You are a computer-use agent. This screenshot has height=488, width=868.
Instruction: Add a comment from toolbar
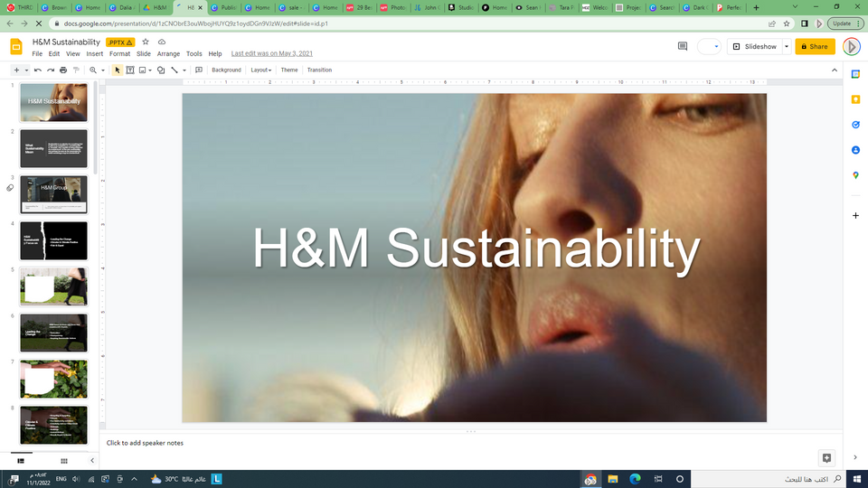pos(199,70)
